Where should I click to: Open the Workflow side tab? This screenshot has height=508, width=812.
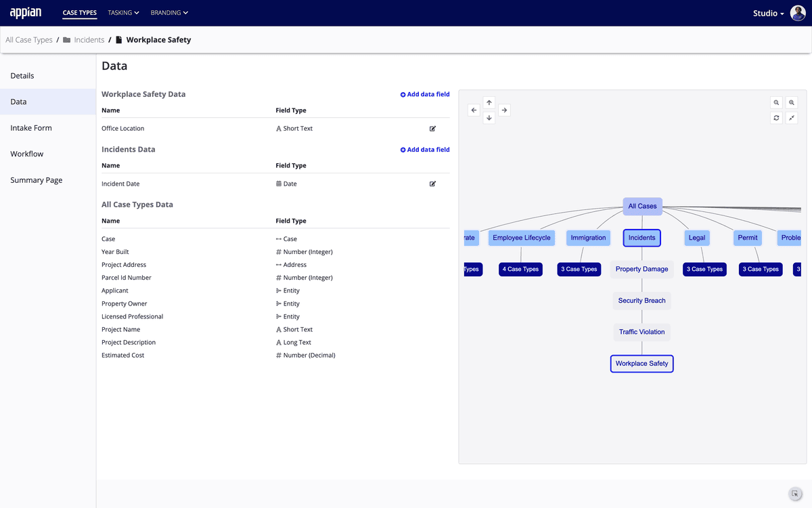(27, 154)
